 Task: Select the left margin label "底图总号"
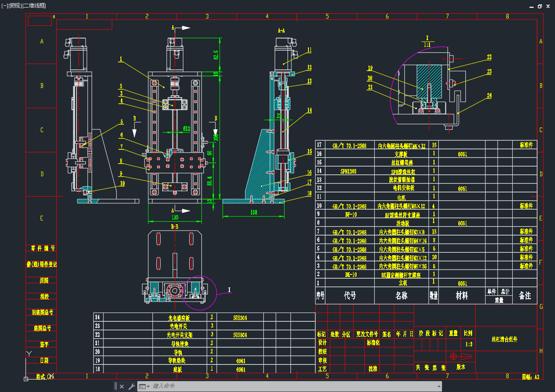(x=42, y=328)
